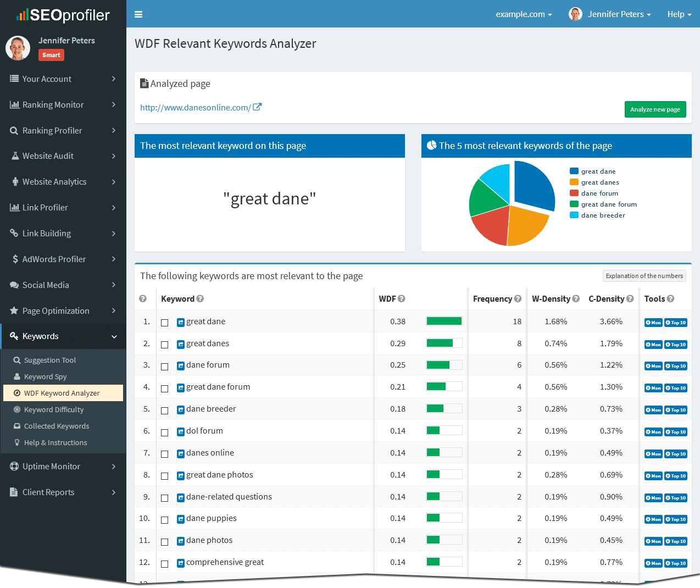Open danesonline.com via the external link icon

point(257,107)
